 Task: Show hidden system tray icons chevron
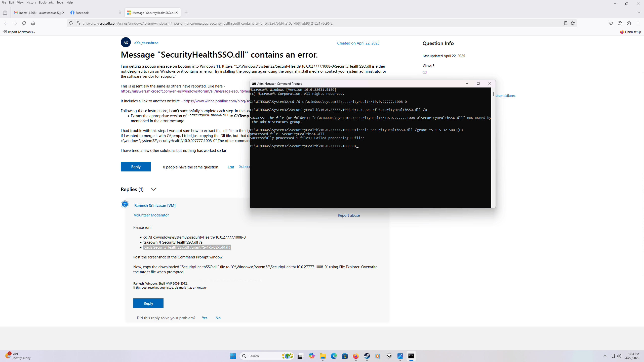[605, 356]
